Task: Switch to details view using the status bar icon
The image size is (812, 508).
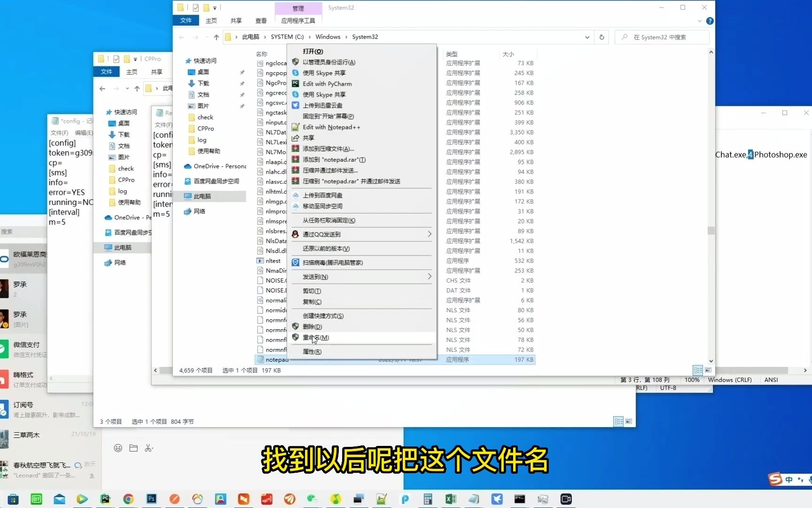Action: pyautogui.click(x=697, y=370)
